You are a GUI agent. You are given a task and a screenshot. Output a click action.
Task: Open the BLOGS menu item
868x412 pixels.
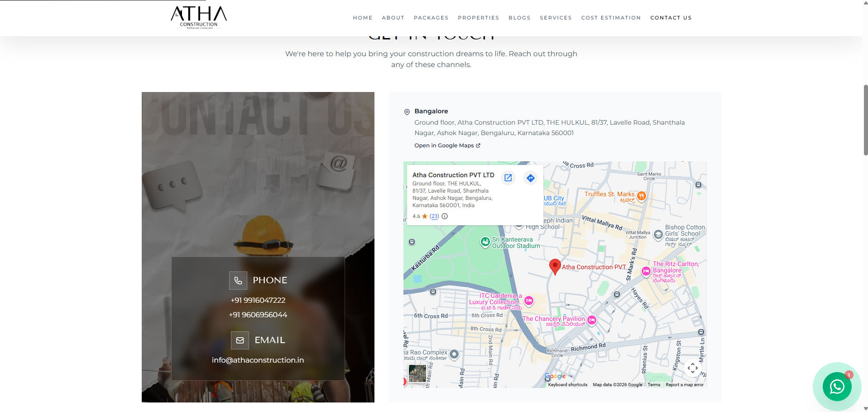[519, 18]
